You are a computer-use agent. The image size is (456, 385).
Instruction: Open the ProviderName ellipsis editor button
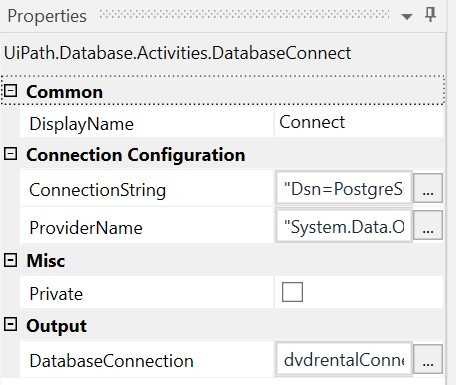click(x=428, y=225)
